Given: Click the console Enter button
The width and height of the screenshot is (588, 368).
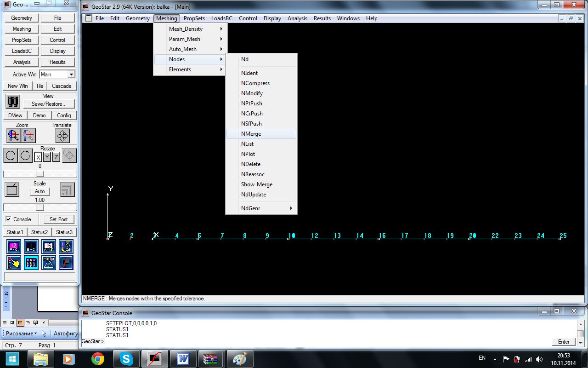Looking at the screenshot, I should tap(564, 342).
